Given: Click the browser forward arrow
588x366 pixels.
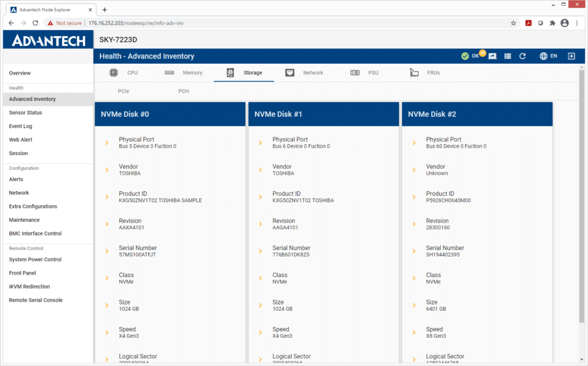Looking at the screenshot, I should pos(23,23).
